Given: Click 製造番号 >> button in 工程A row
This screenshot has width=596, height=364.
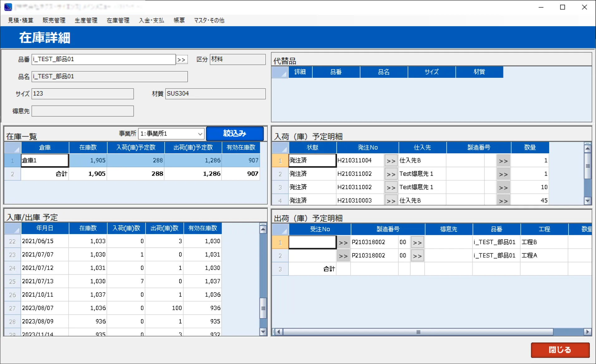Looking at the screenshot, I should [x=417, y=256].
